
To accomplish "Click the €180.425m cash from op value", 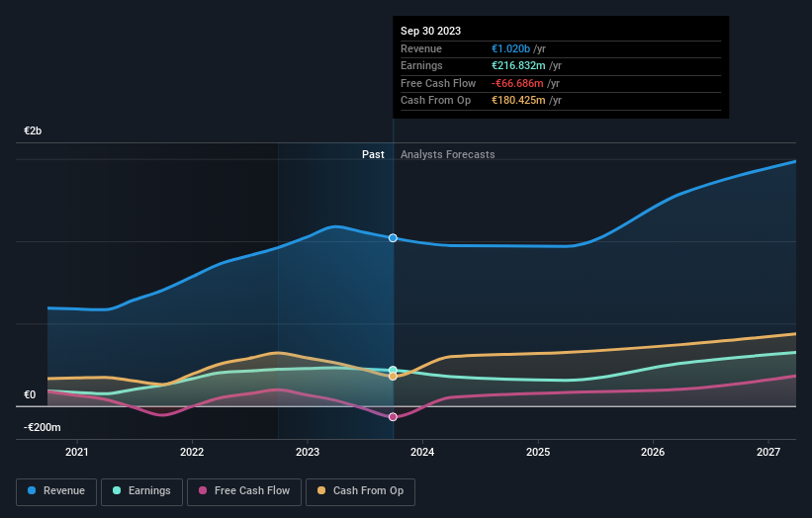I will pos(518,101).
